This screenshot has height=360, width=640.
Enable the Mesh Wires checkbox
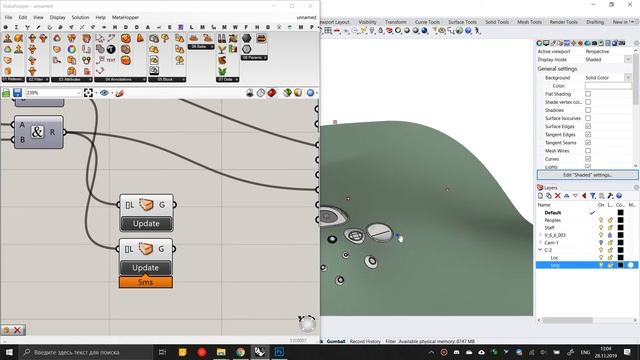pyautogui.click(x=588, y=151)
